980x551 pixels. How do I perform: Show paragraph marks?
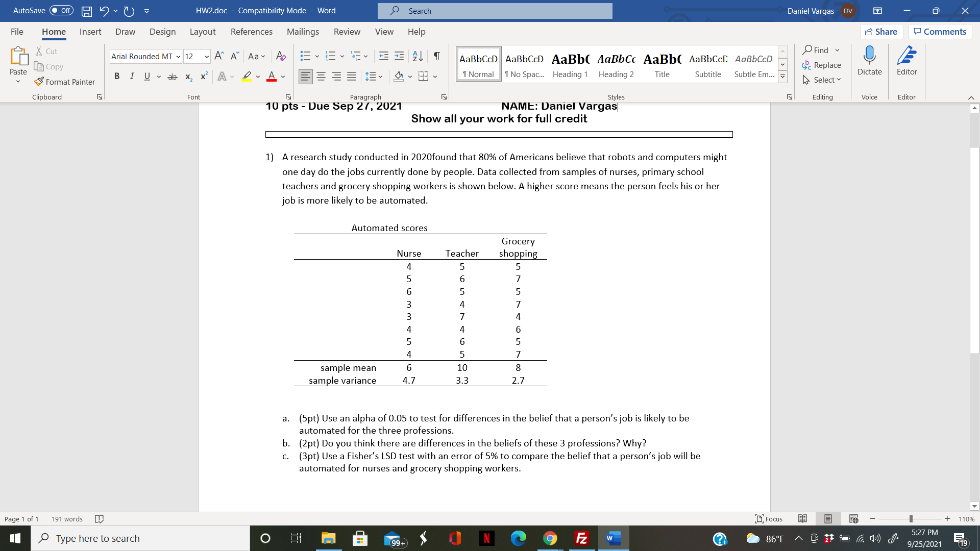click(x=436, y=56)
